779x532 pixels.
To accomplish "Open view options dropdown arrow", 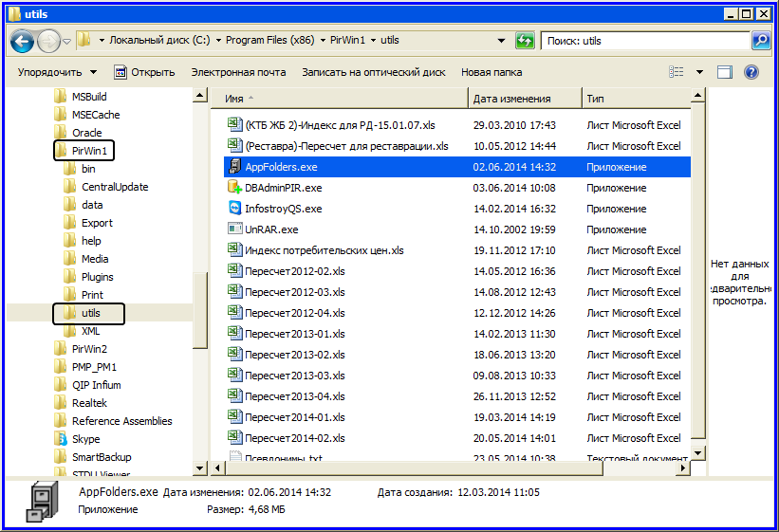I will [x=700, y=72].
